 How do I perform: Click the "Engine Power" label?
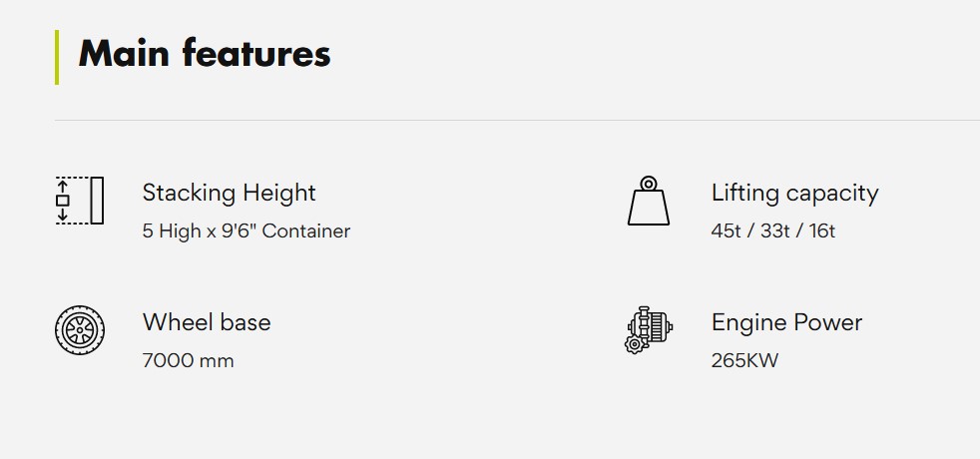tap(786, 322)
